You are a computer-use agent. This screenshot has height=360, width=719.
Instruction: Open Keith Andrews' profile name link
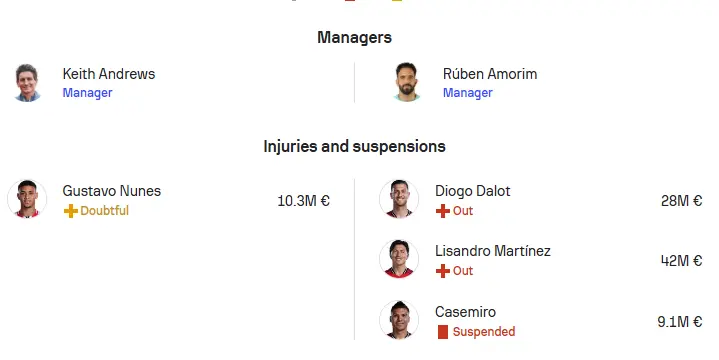109,74
